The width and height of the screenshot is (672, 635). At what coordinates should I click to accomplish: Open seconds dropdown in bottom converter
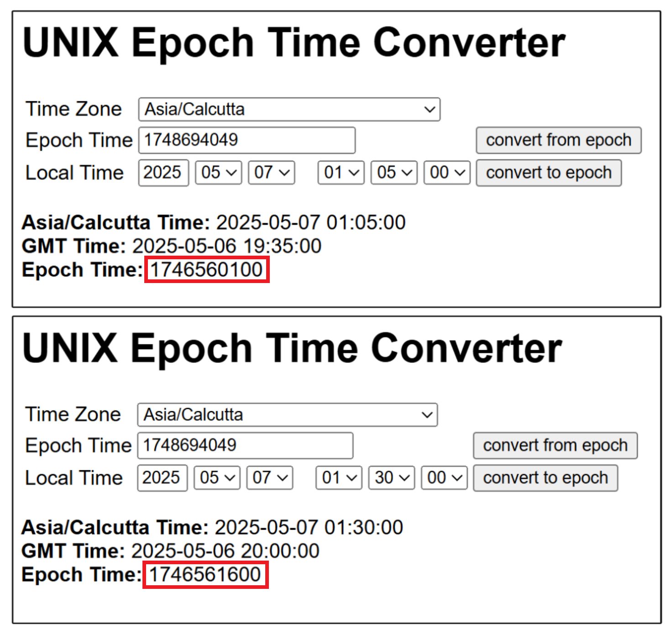click(444, 478)
